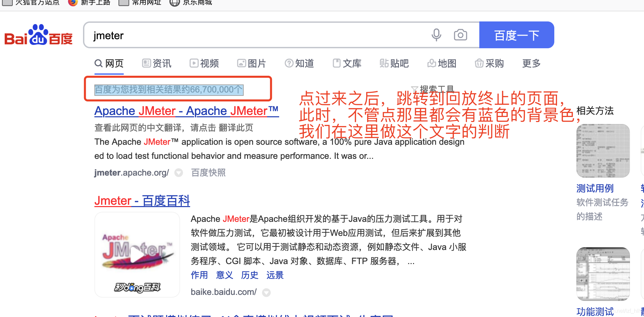Click the play button on the JMeter thumbnail
The image size is (644, 317).
point(137,255)
